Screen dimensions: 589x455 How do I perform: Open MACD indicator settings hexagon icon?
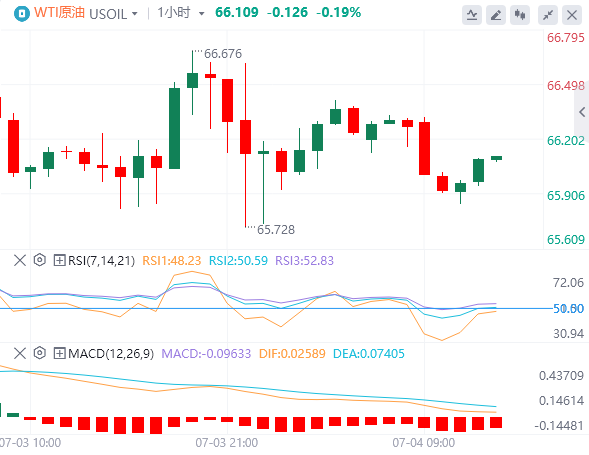pos(39,353)
